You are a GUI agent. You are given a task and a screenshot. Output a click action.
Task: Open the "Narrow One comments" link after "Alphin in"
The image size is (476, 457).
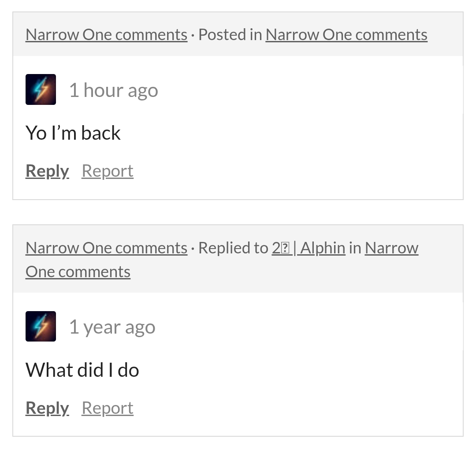(391, 248)
